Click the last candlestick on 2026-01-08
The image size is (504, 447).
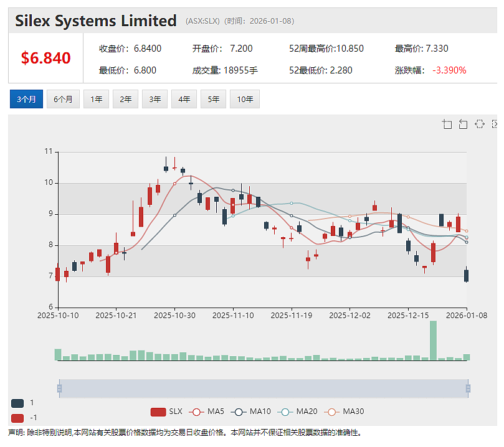(467, 276)
